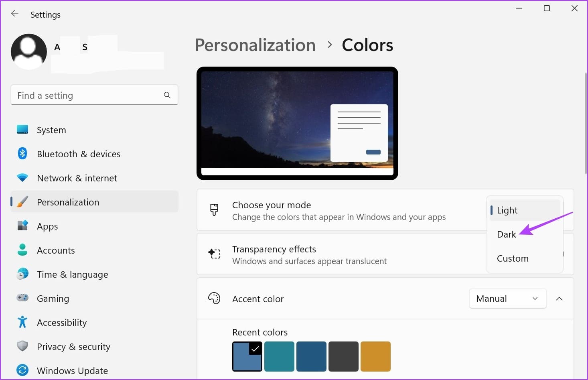Select the dark gray color swatch
The image size is (588, 380).
[x=343, y=356]
